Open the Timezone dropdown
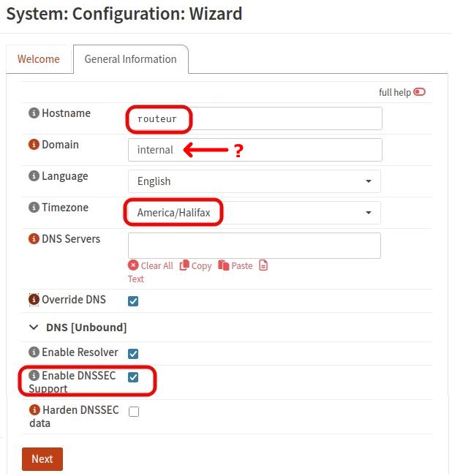Image resolution: width=452 pixels, height=476 pixels. tap(254, 213)
